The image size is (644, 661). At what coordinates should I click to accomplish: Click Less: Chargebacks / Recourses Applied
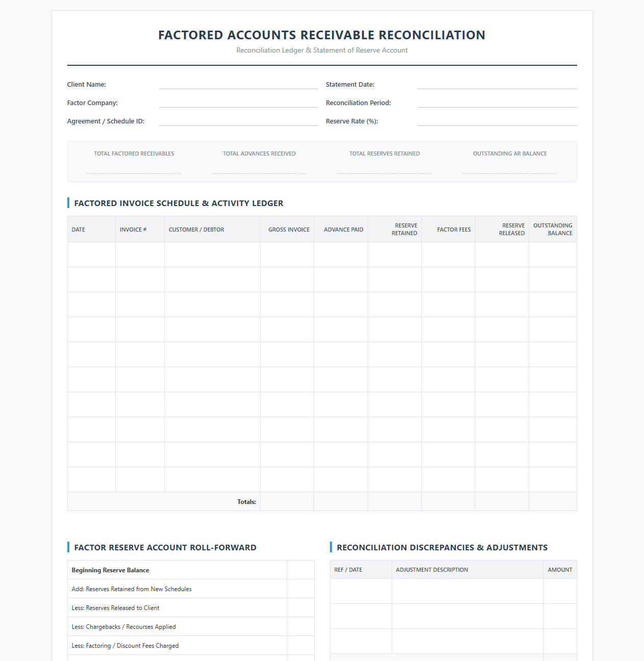tap(123, 627)
